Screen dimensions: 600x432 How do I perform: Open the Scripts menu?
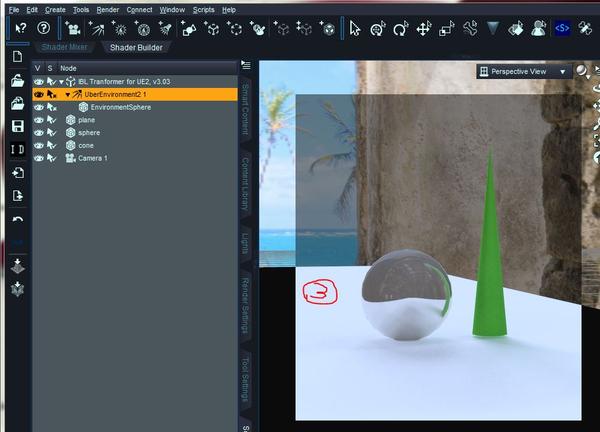click(203, 10)
